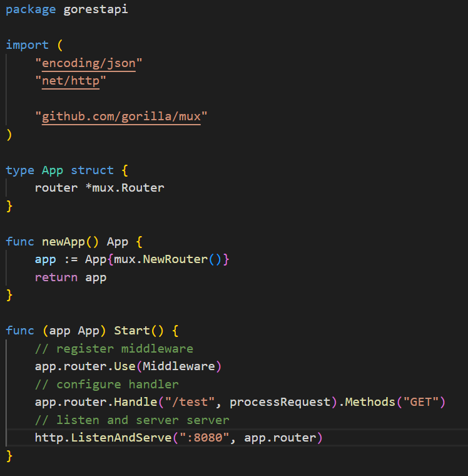
Task: Click the Handle method name
Action: coord(136,402)
